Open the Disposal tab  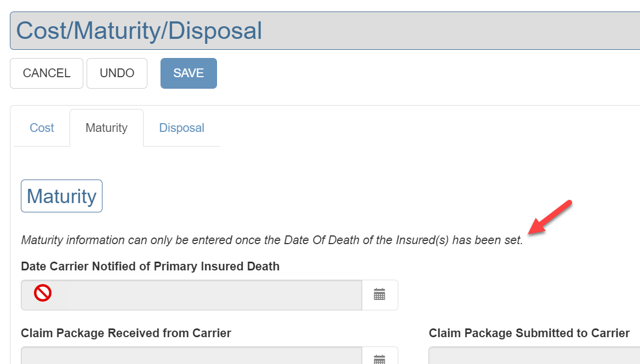point(181,128)
